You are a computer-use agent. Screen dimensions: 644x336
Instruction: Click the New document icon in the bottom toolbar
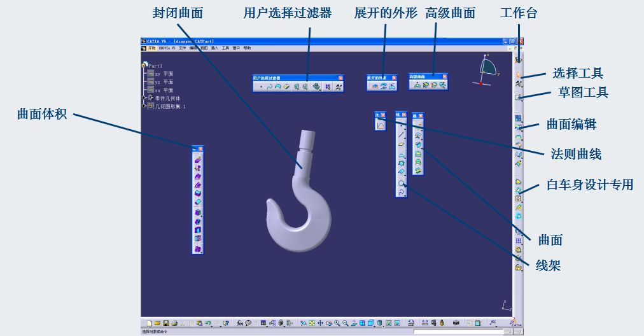(150, 323)
